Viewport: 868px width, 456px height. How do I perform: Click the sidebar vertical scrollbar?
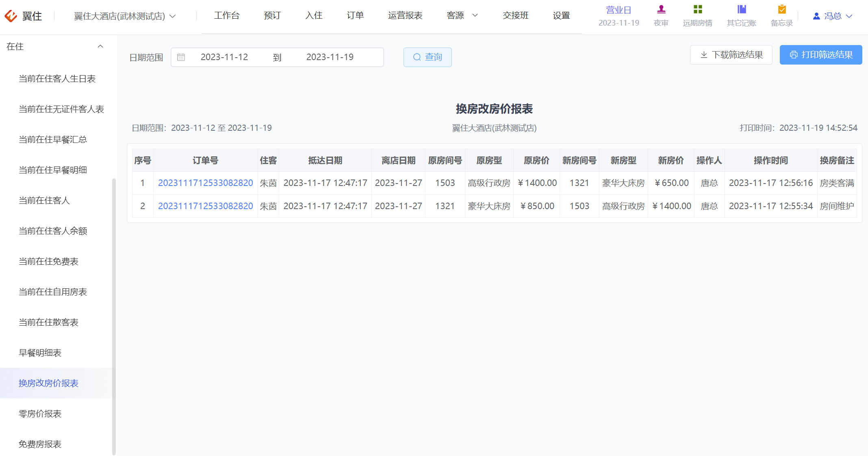[x=114, y=317]
